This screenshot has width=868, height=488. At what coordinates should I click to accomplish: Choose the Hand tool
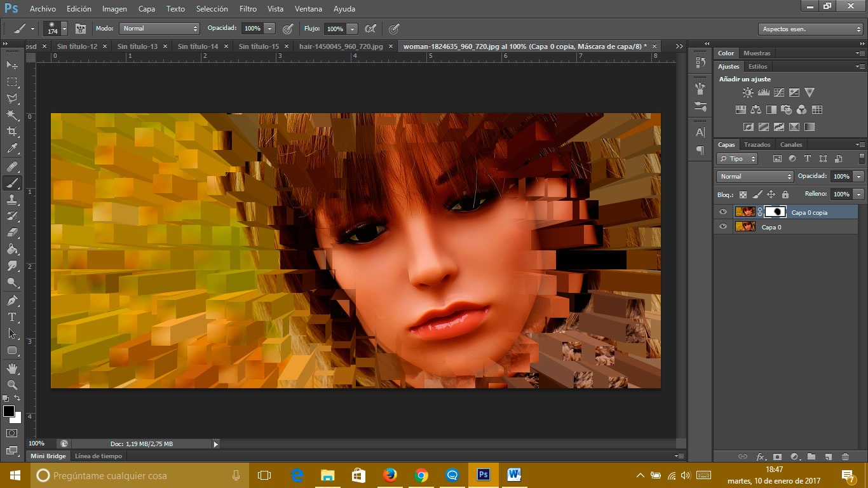[x=11, y=368]
